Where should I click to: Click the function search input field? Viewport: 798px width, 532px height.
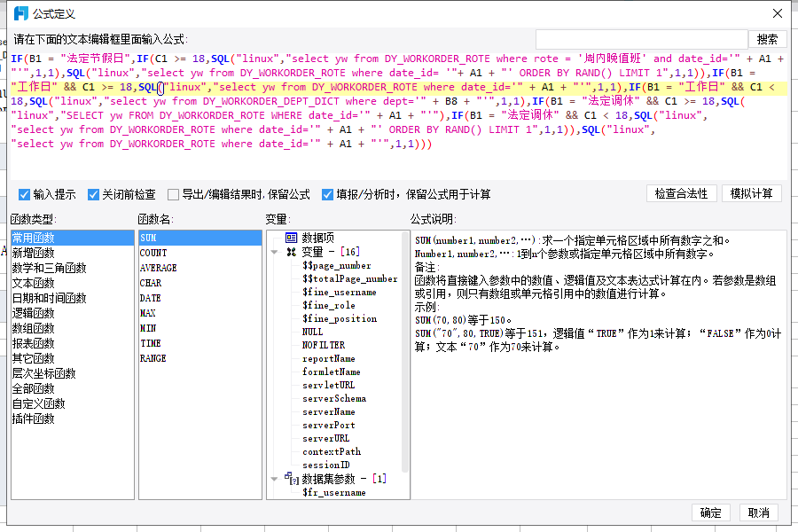(641, 39)
